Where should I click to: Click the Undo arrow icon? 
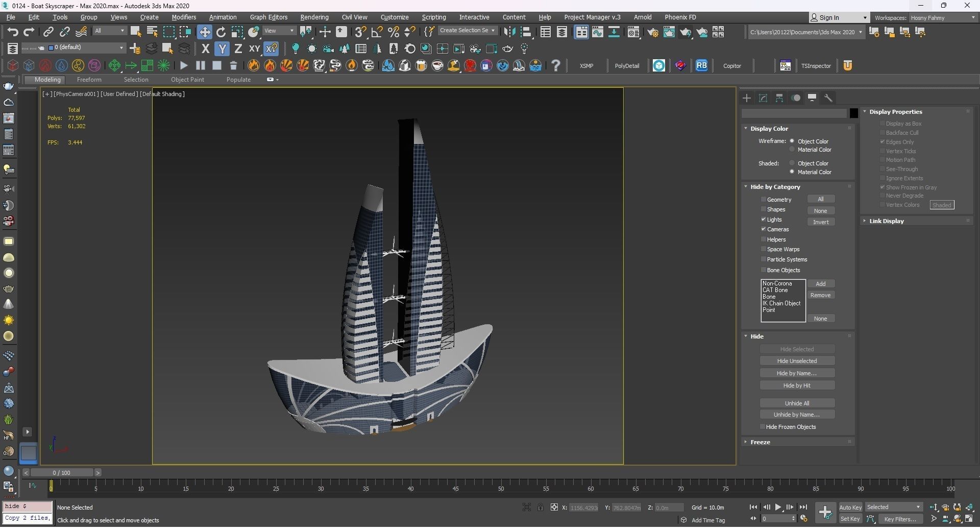point(13,32)
